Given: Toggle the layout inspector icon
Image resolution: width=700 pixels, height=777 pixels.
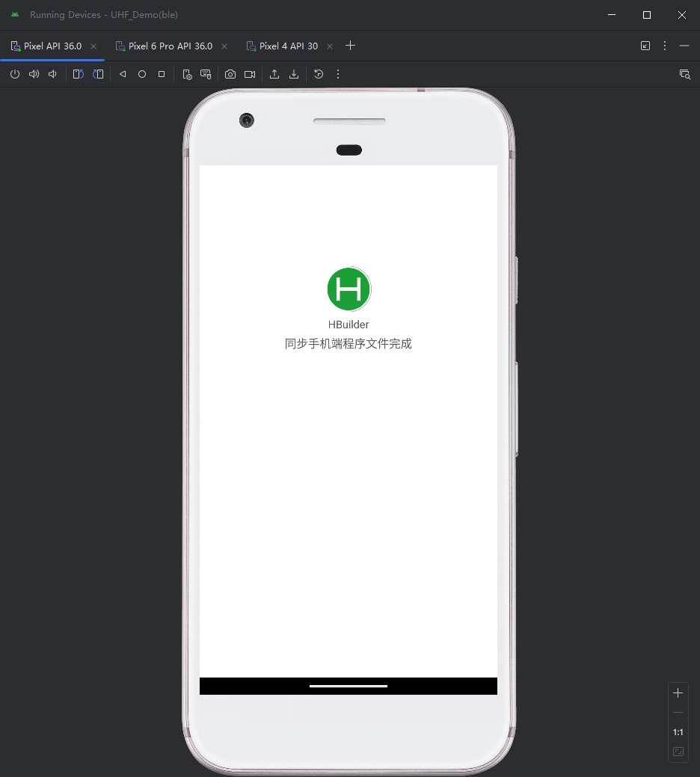Looking at the screenshot, I should (x=684, y=74).
